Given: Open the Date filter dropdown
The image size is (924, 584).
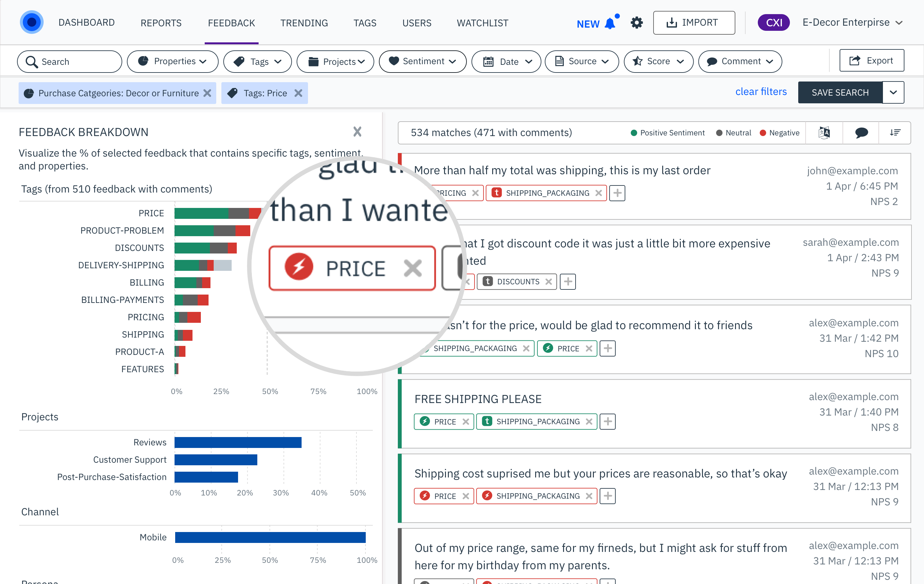Looking at the screenshot, I should (x=506, y=61).
